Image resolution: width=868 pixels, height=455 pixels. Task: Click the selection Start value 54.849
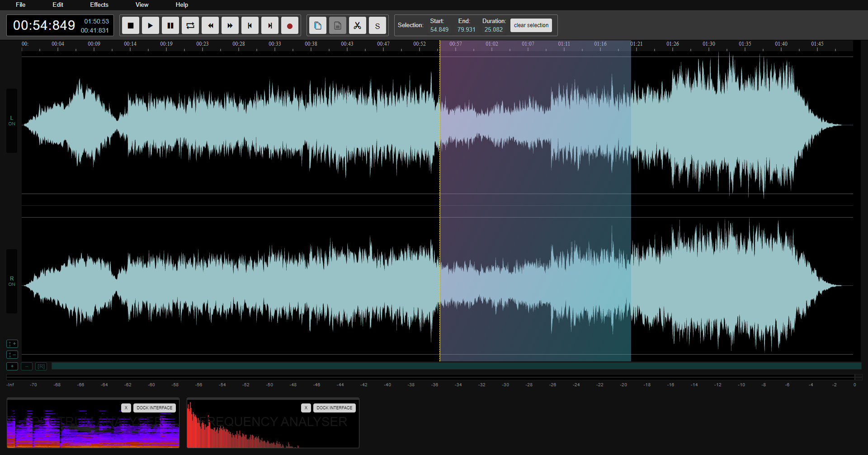[x=439, y=29]
